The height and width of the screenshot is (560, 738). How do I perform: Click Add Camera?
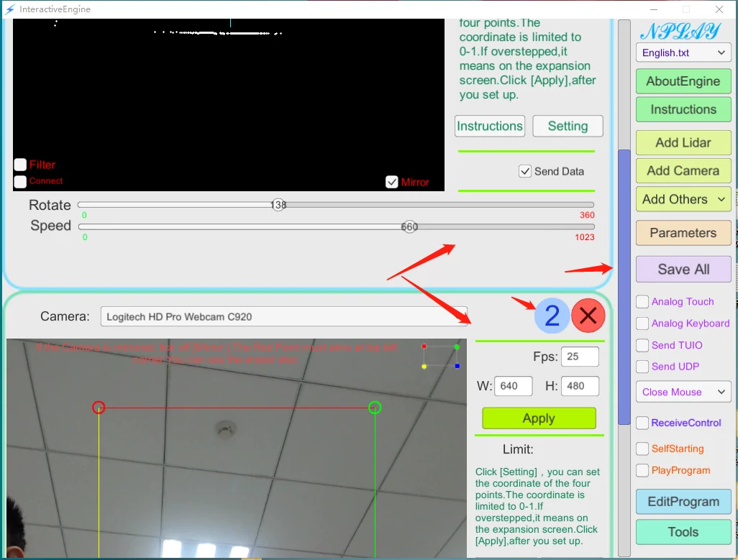click(x=683, y=170)
